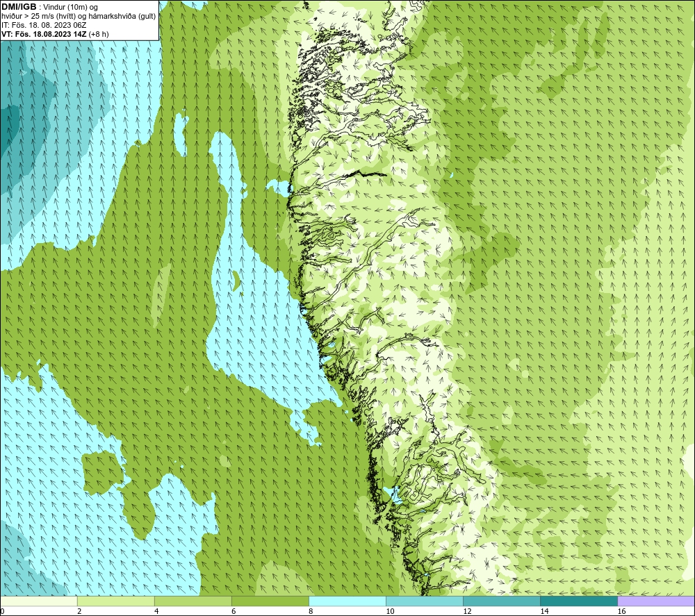Click the "Vindur (10m) og" header text
The height and width of the screenshot is (616, 695).
[x=72, y=8]
